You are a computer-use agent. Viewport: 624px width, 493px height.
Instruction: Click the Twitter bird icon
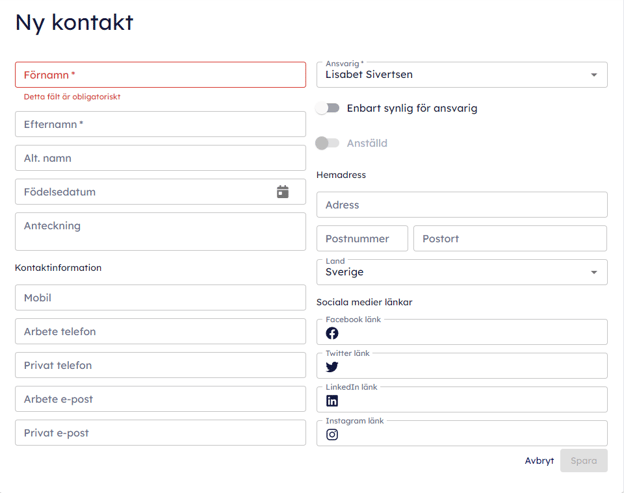(x=332, y=367)
